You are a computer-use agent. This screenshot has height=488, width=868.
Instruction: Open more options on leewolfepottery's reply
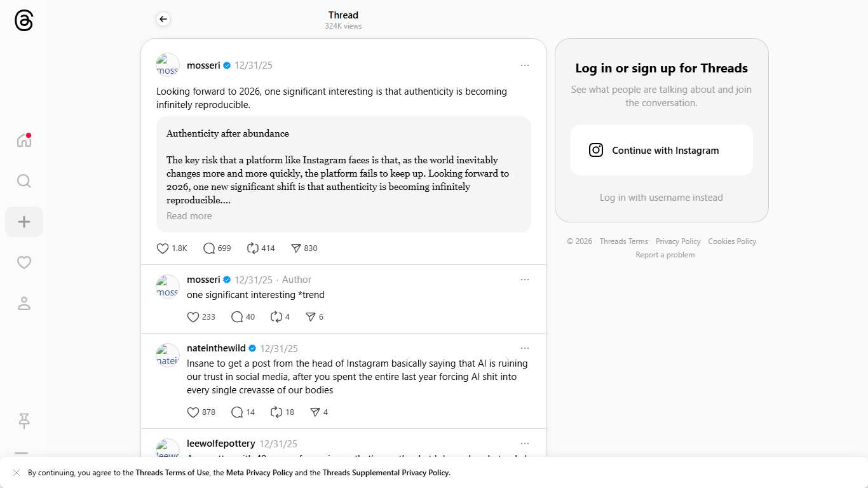click(x=524, y=444)
